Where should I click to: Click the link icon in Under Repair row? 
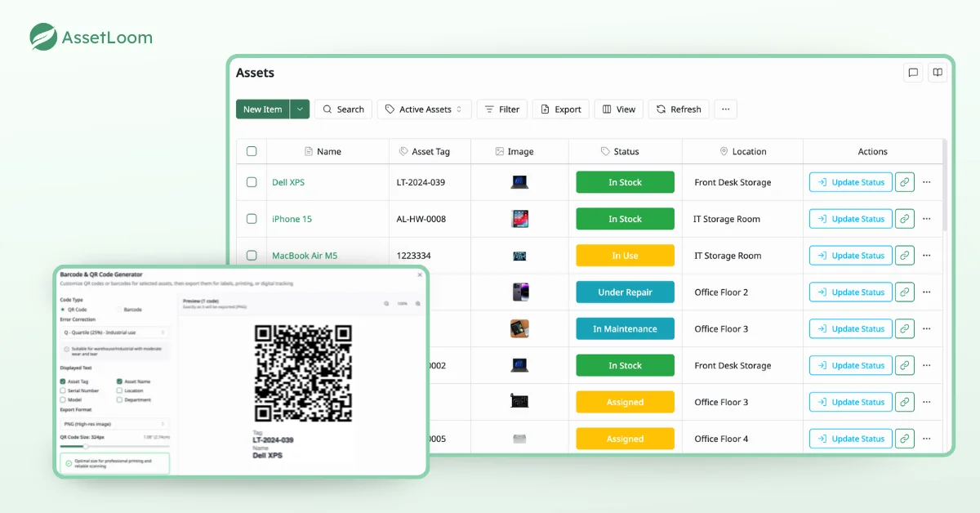[x=904, y=292]
